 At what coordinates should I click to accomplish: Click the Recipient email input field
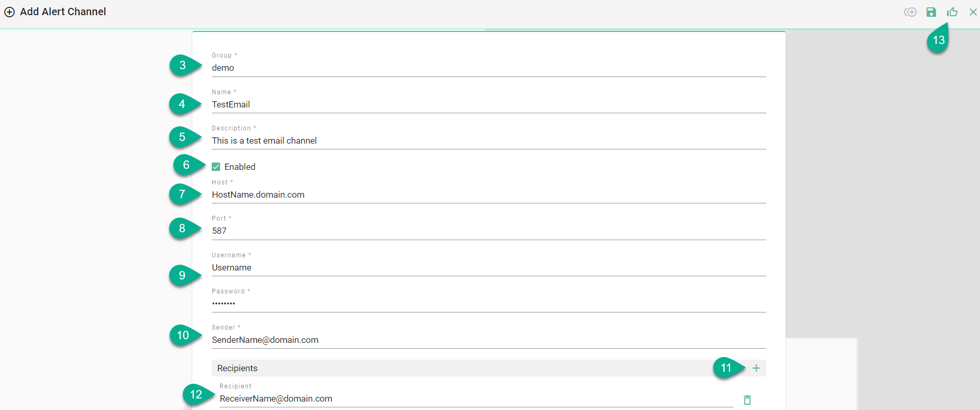tap(472, 399)
